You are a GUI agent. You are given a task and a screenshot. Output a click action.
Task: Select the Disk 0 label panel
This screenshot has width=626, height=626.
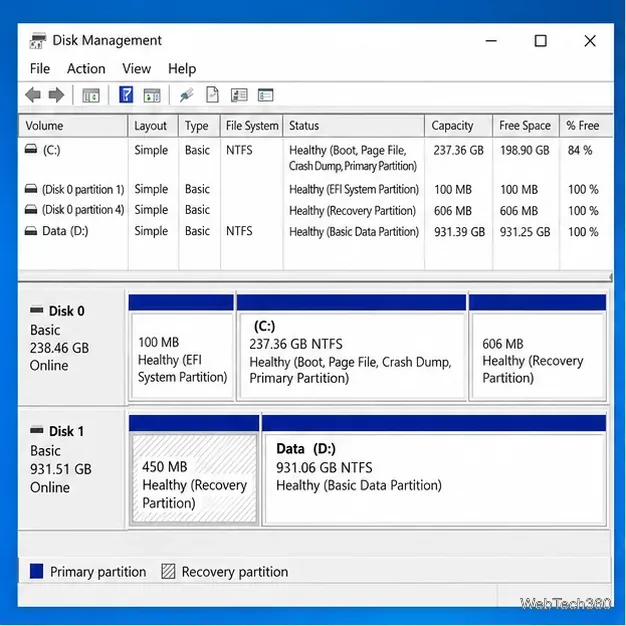tap(72, 347)
